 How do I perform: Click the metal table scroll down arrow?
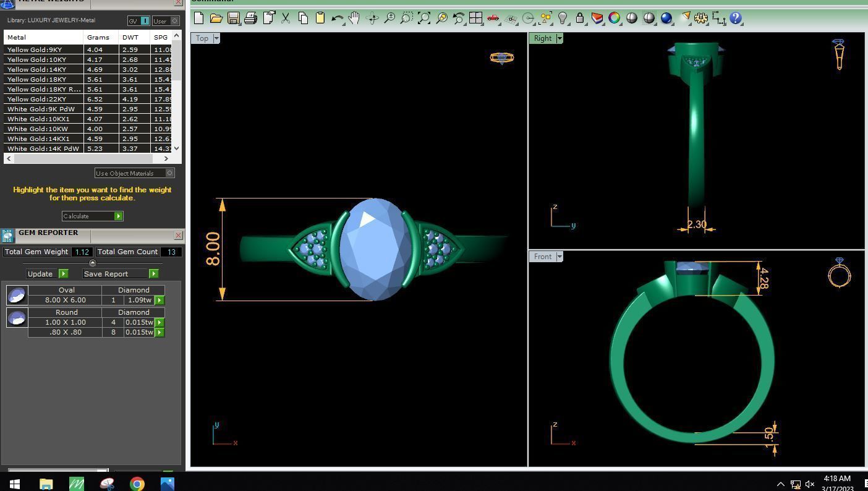point(177,148)
